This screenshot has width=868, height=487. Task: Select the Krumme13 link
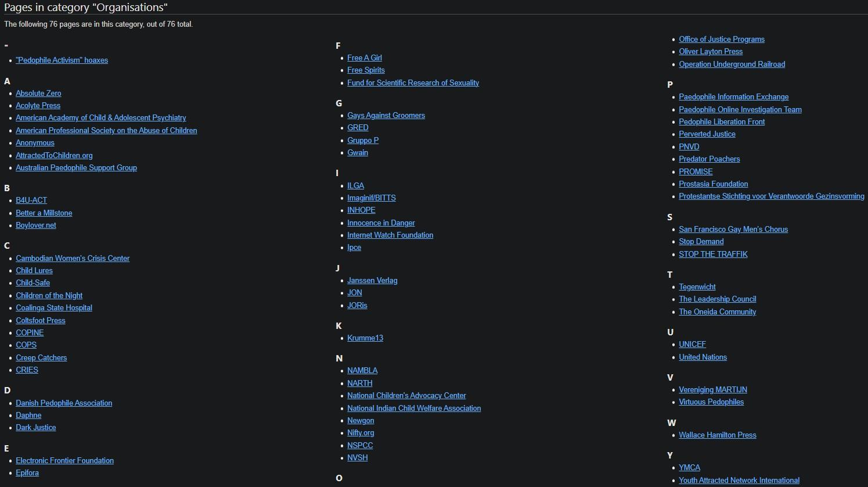[365, 338]
